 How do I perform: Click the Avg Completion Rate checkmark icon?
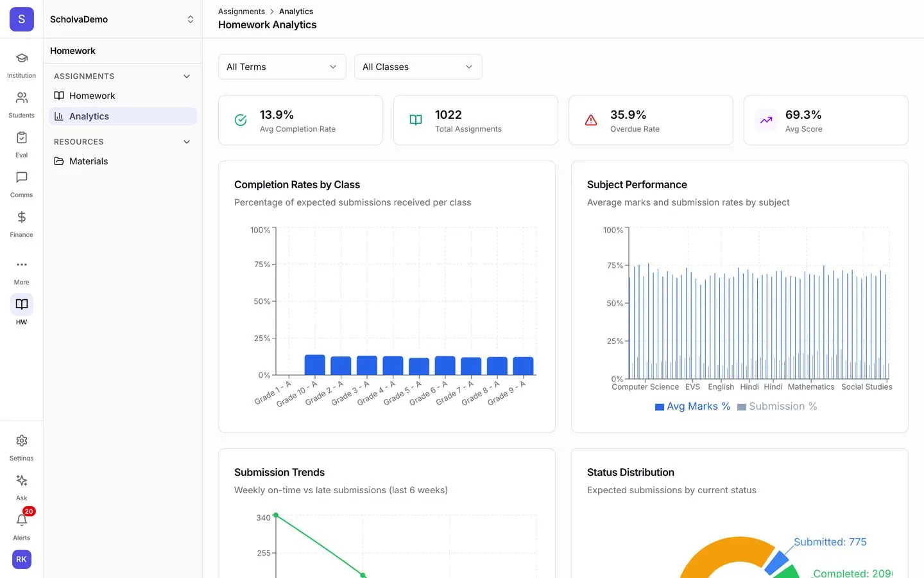[x=241, y=120]
